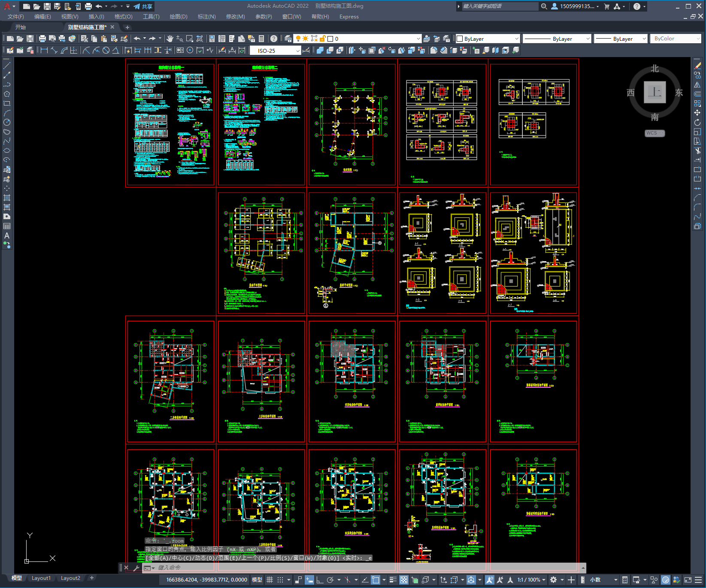The height and width of the screenshot is (588, 706).
Task: Select the Linear dimension tool
Action: (x=44, y=50)
